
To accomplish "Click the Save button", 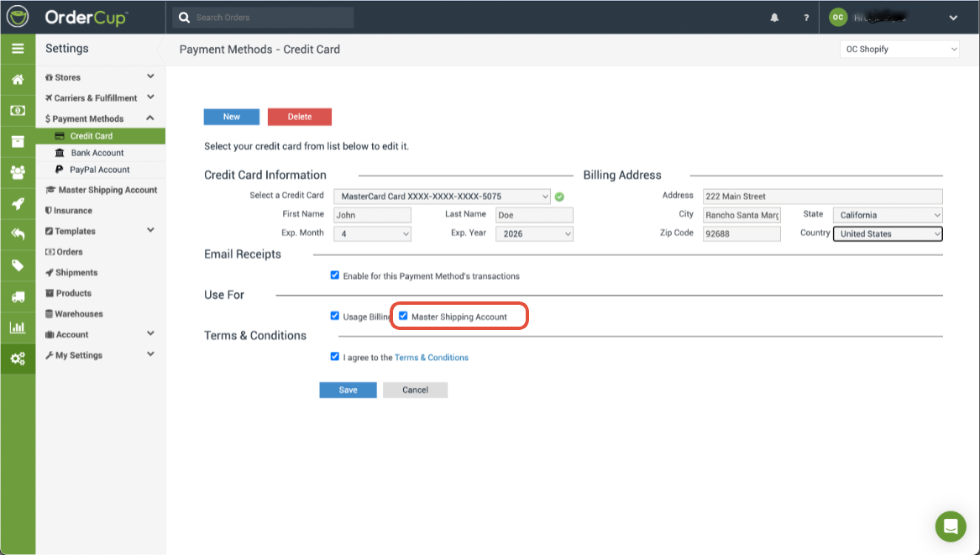I will [x=349, y=390].
